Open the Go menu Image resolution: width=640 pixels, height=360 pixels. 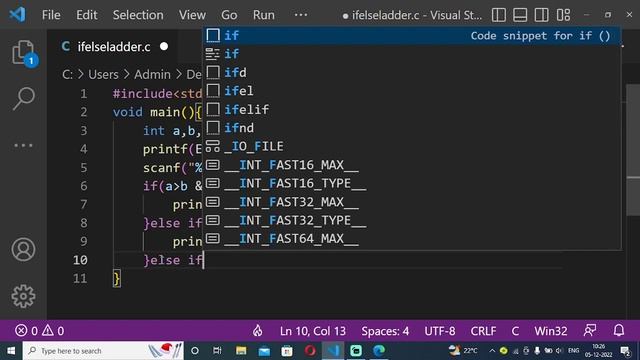(229, 15)
